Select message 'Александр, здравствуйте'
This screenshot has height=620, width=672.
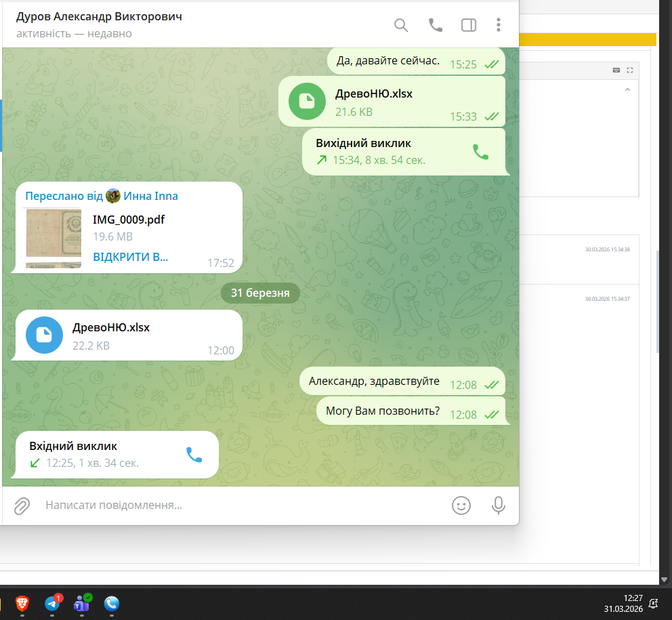(x=402, y=381)
